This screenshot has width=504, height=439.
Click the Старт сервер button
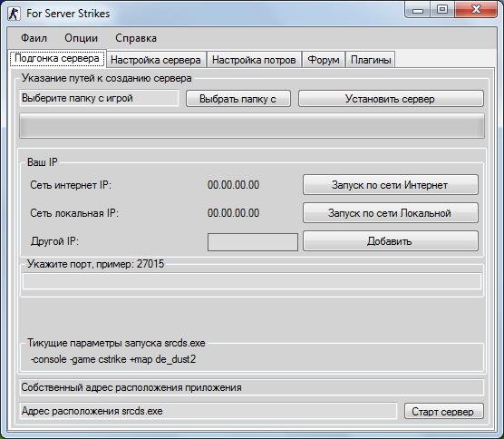(x=443, y=411)
